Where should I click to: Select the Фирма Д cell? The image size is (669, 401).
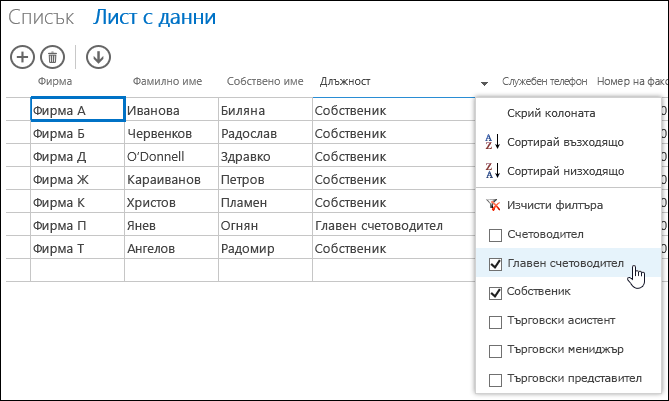pyautogui.click(x=78, y=156)
